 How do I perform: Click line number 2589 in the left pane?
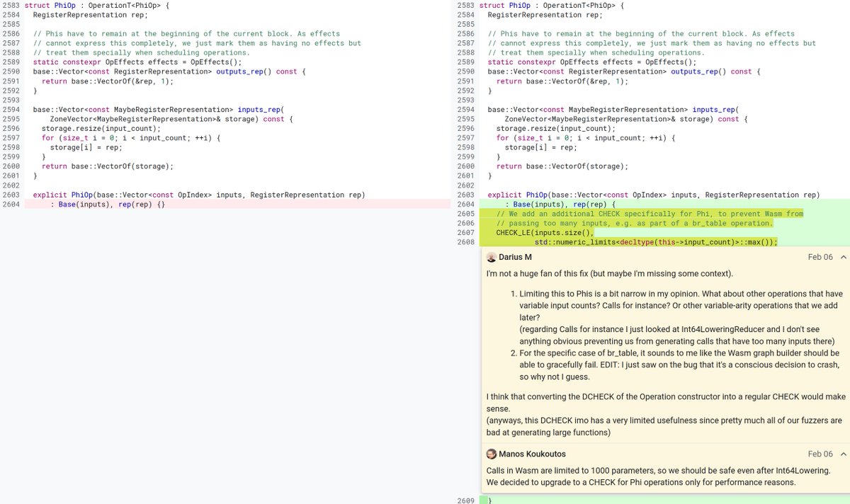(x=11, y=62)
